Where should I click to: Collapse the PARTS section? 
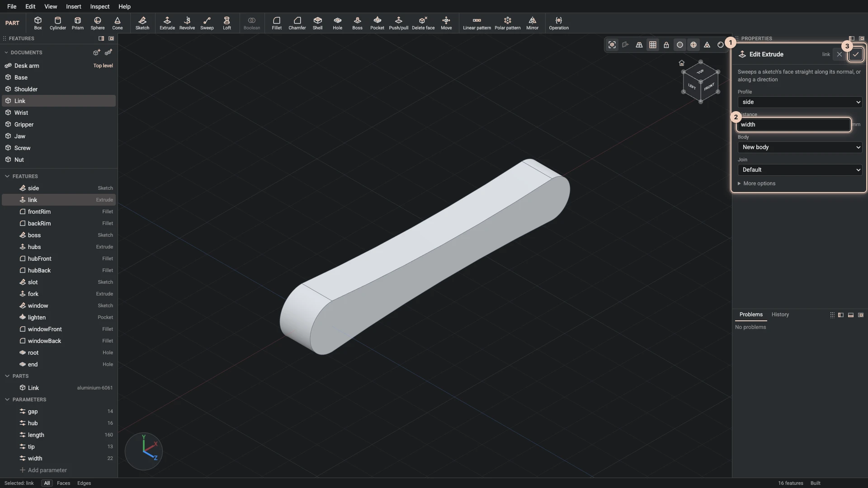point(7,376)
